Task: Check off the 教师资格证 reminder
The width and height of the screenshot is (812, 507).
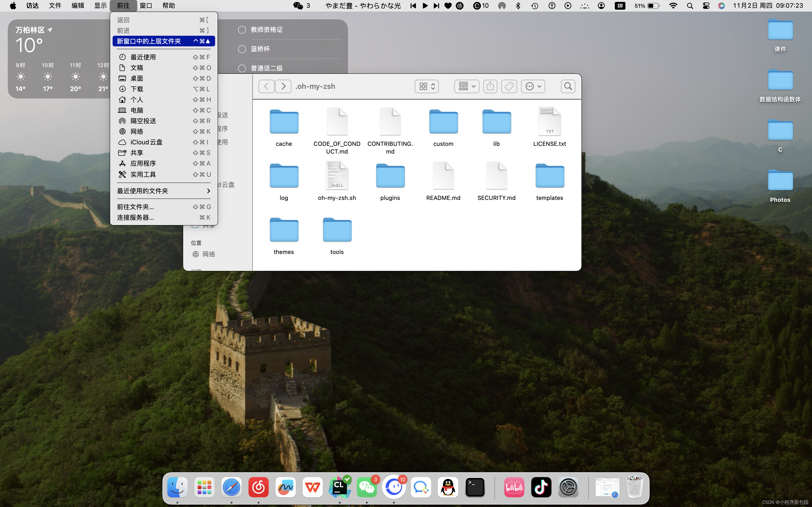Action: point(242,30)
